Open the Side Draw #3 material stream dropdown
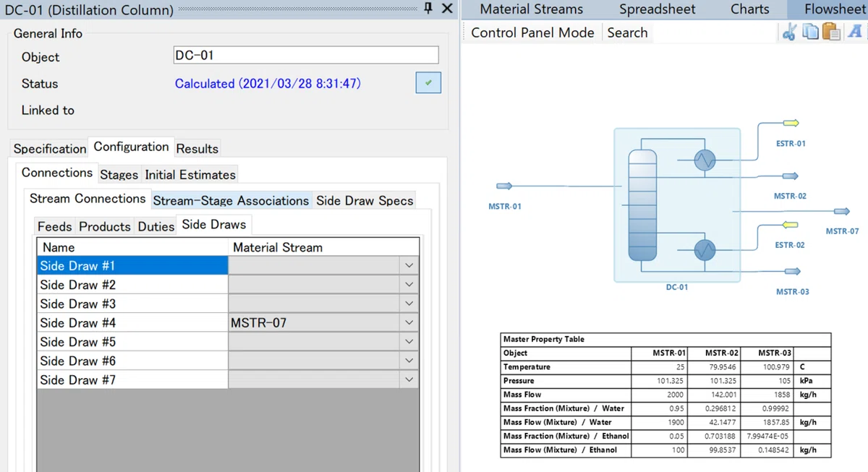This screenshot has height=472, width=868. [409, 304]
